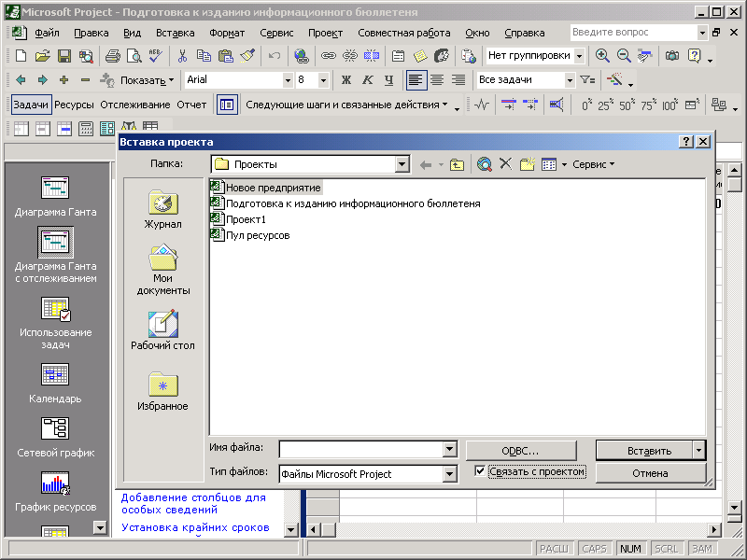Screen dimensions: 747x560
Task: Click the Ресурсы guide button
Action: [74, 105]
